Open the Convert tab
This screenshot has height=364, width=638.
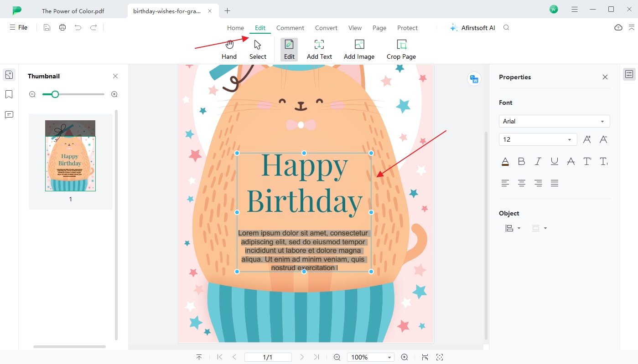tap(326, 28)
